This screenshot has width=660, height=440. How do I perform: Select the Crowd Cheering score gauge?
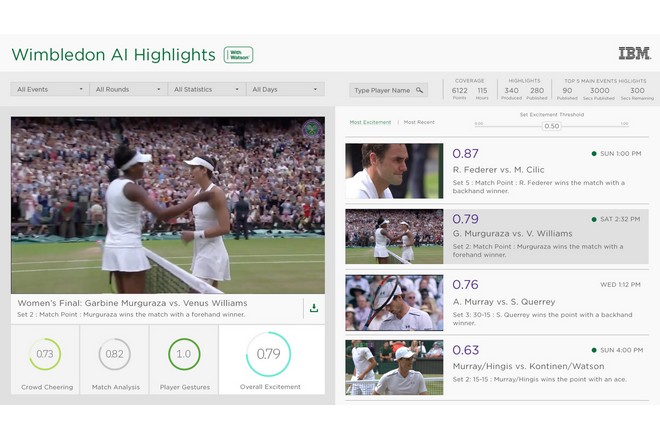pos(45,354)
